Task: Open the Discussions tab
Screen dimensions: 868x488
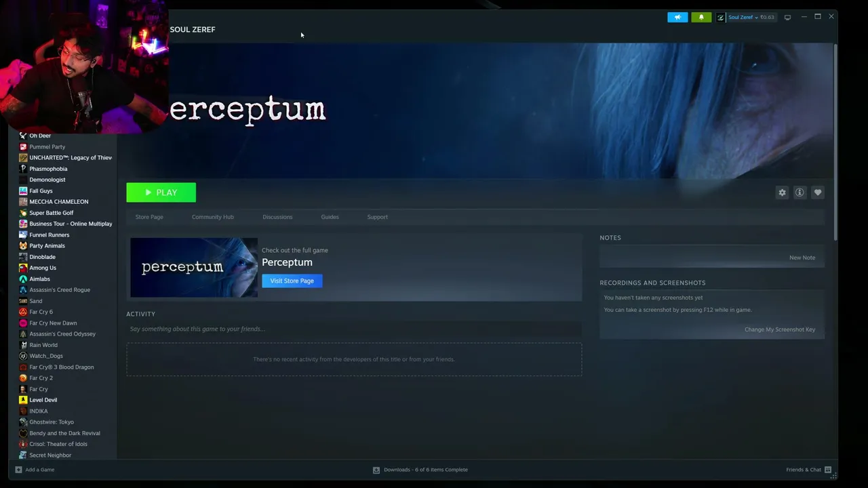Action: click(x=277, y=217)
